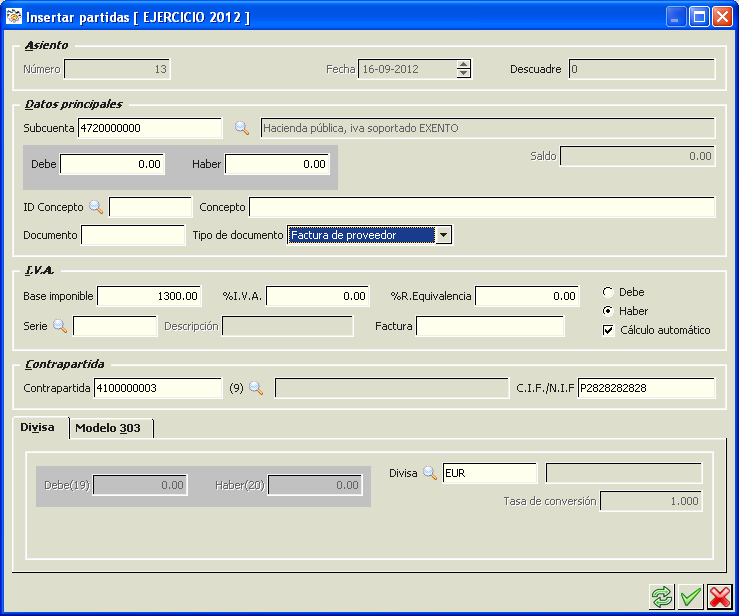Click the Divisa description field beside EUR
The height and width of the screenshot is (616, 739).
(624, 473)
